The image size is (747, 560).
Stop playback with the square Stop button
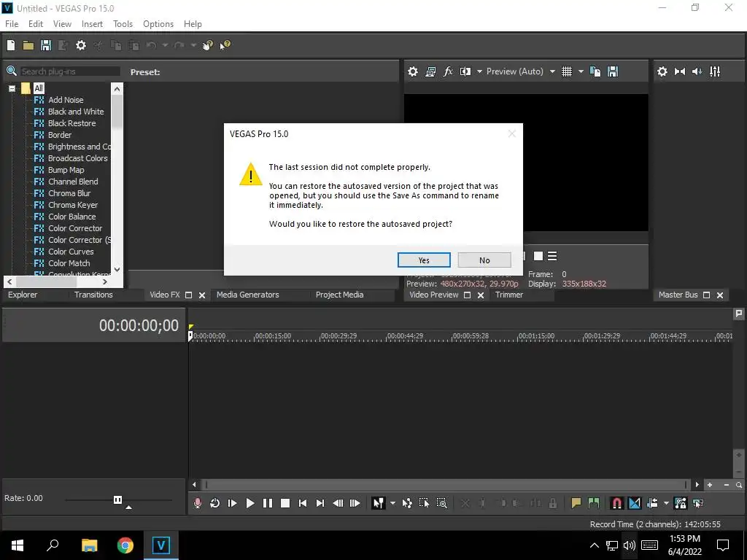pyautogui.click(x=285, y=503)
